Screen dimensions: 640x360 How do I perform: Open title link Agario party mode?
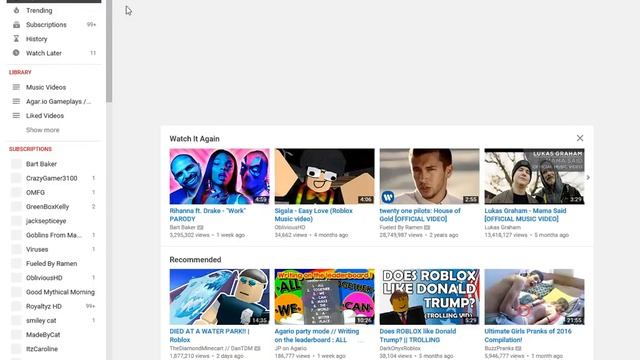tap(317, 336)
